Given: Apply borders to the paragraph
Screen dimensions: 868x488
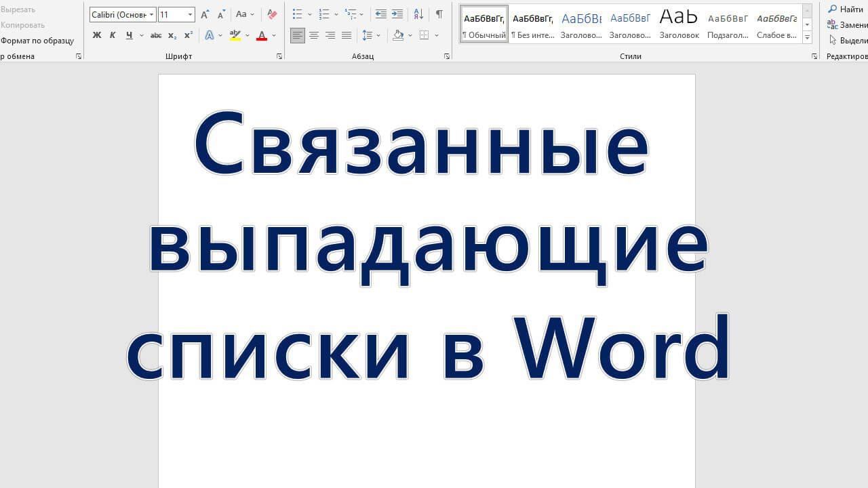Looking at the screenshot, I should click(x=425, y=35).
